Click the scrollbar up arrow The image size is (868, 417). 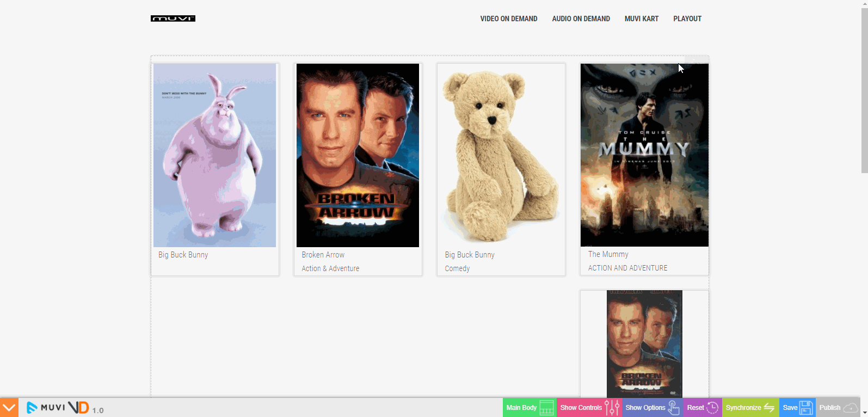click(864, 3)
